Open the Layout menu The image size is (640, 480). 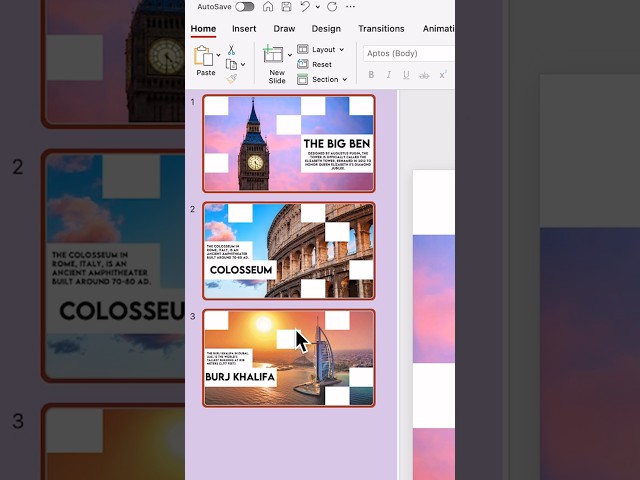click(321, 49)
